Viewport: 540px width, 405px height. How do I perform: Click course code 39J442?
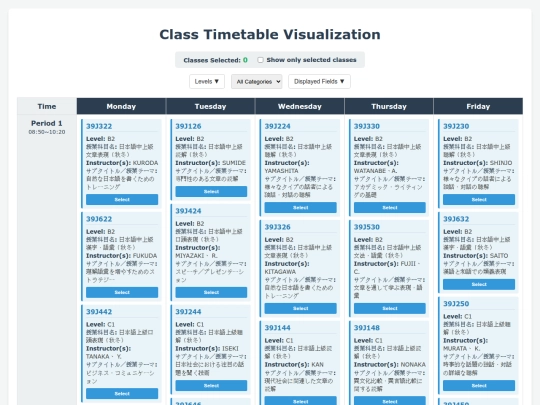coord(99,312)
